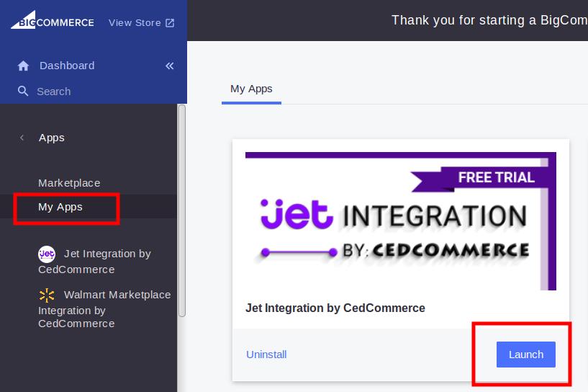Click the Search magnifier icon
The height and width of the screenshot is (392, 588).
(x=23, y=91)
